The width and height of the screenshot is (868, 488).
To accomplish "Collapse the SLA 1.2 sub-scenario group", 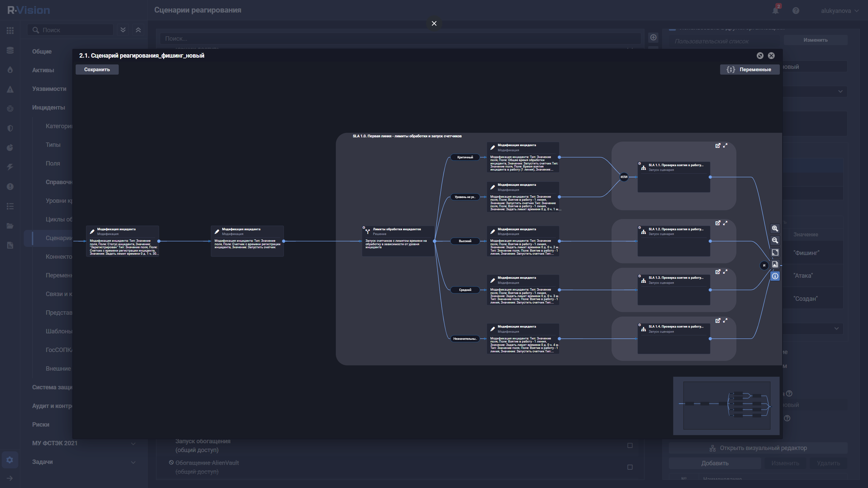I will [725, 223].
